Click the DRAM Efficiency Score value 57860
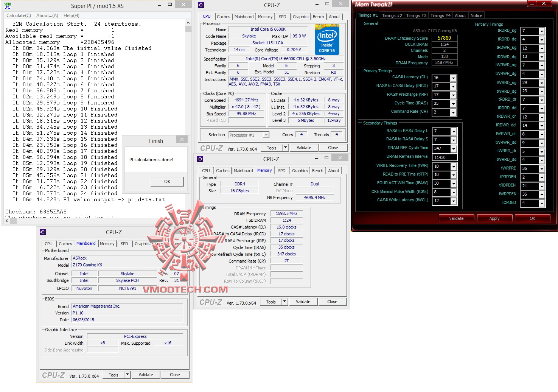Screen dimensions: 558x392 pyautogui.click(x=445, y=38)
